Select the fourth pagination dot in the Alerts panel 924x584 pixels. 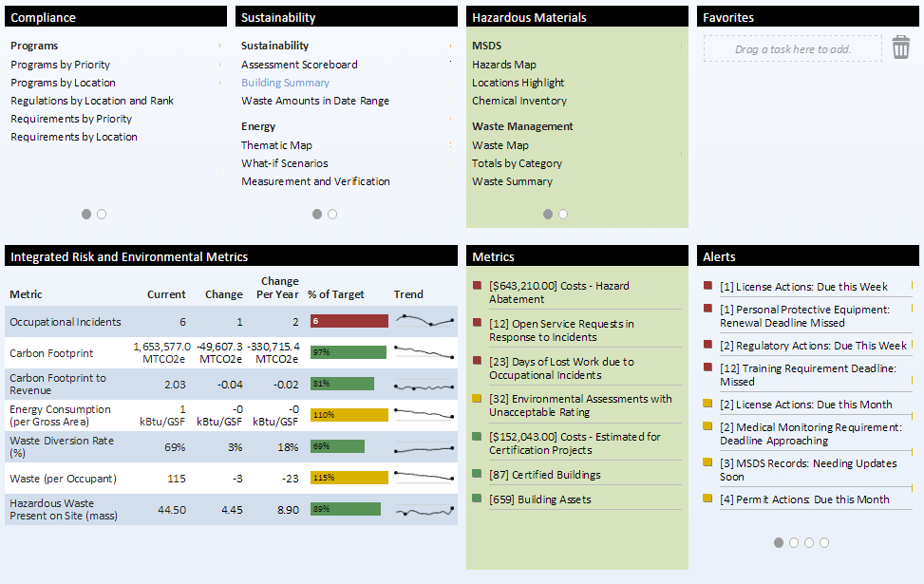click(x=823, y=542)
